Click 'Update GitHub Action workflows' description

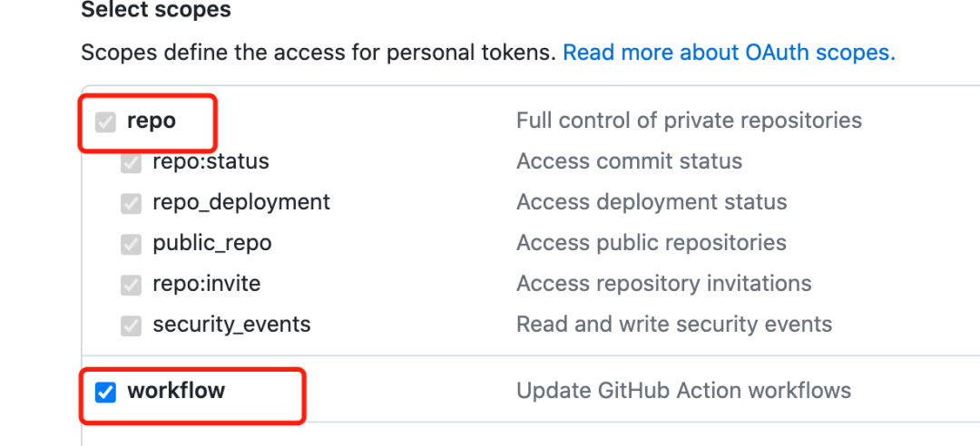pyautogui.click(x=683, y=392)
